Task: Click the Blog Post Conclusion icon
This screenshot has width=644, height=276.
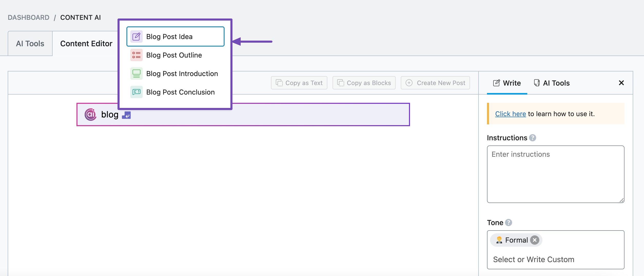Action: 136,92
